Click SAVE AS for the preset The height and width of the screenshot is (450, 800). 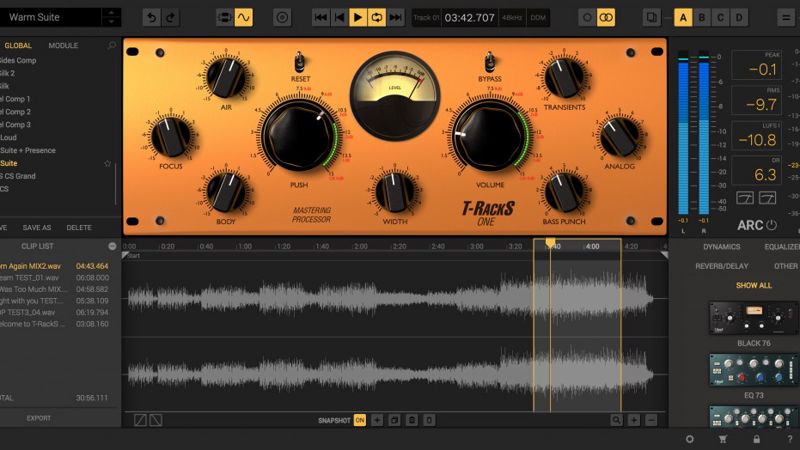[37, 228]
